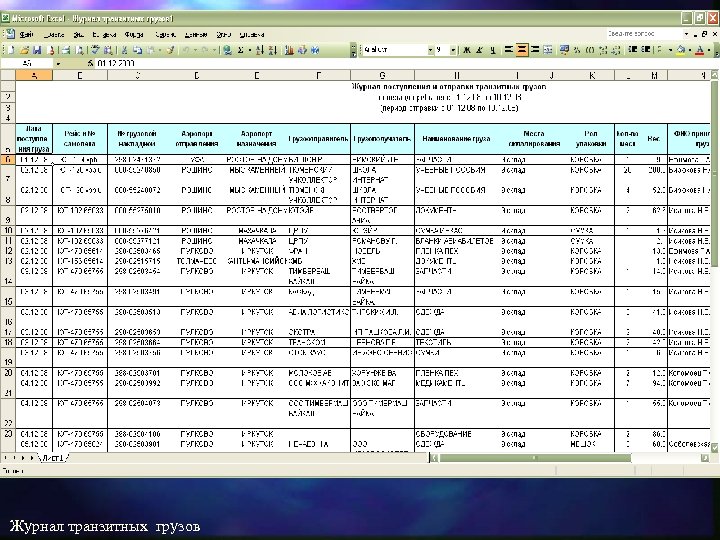The image size is (720, 540).
Task: Select row 10 header
Action: (8, 231)
